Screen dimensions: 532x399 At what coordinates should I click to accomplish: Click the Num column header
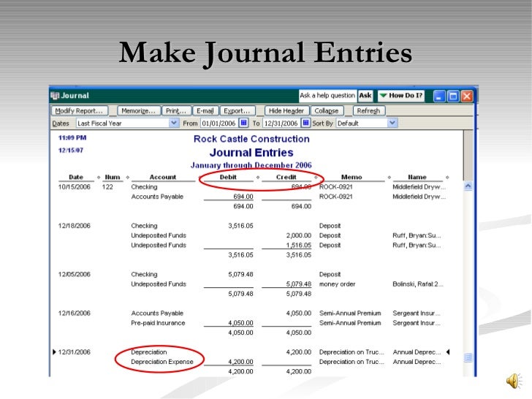[x=113, y=177]
